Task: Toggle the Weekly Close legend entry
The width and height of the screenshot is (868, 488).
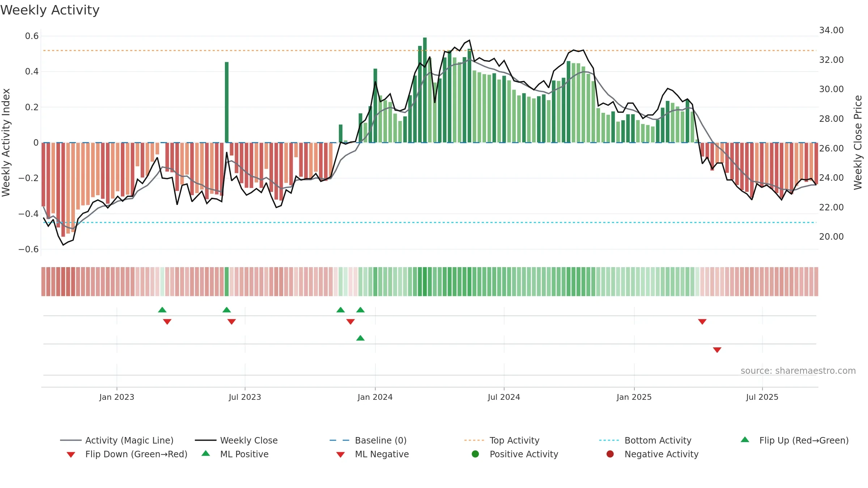Action: coord(236,440)
